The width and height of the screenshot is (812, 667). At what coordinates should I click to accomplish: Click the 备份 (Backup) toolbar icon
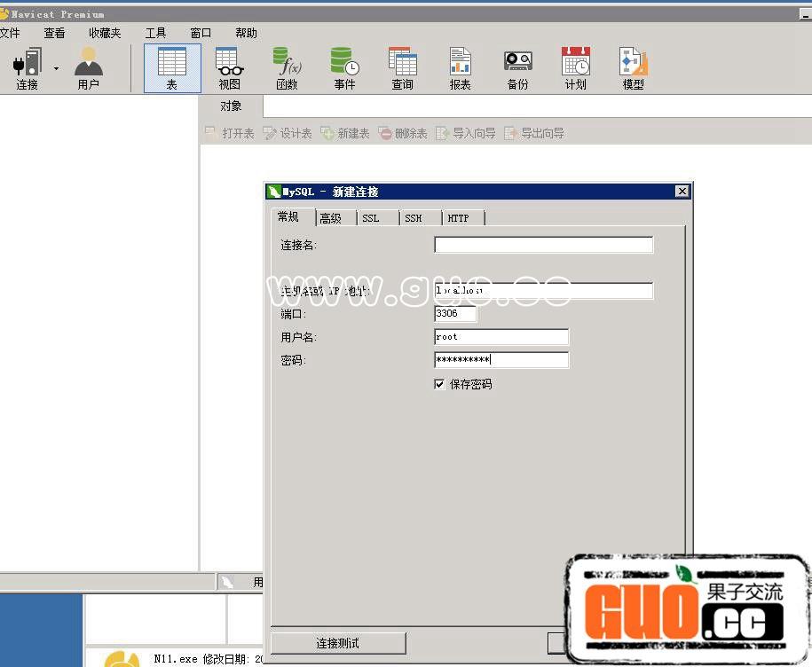point(517,67)
